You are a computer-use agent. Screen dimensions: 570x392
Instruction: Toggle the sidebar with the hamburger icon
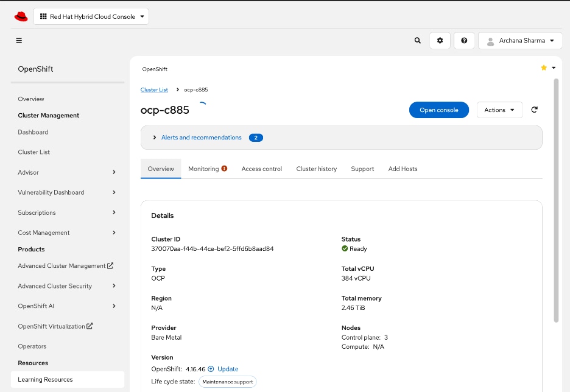19,40
